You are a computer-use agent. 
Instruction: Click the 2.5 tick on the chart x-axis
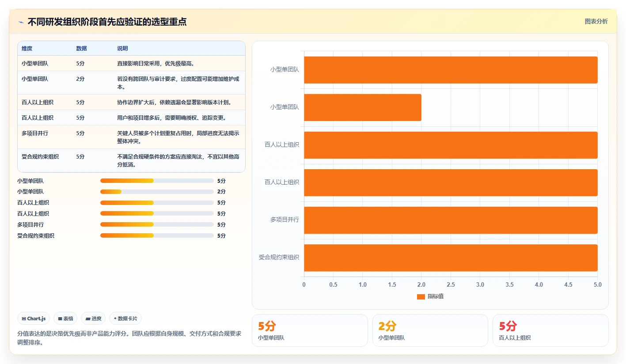click(451, 284)
